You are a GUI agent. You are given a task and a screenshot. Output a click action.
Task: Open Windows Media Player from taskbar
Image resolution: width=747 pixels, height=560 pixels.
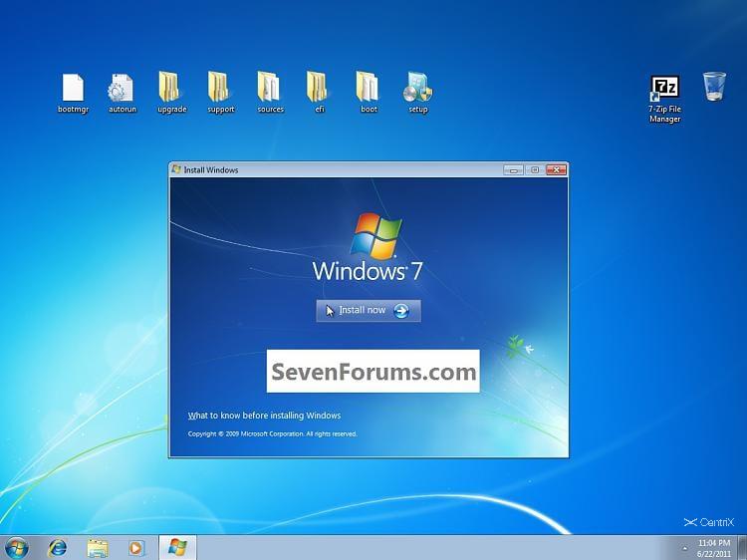pos(136,548)
